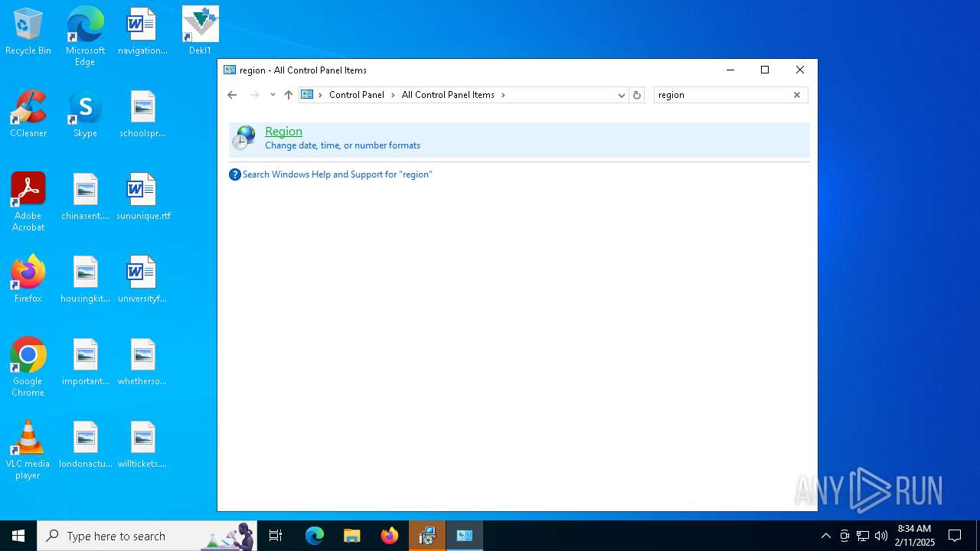Select the Skype desktop shortcut
Viewport: 980px width, 551px height.
click(85, 115)
